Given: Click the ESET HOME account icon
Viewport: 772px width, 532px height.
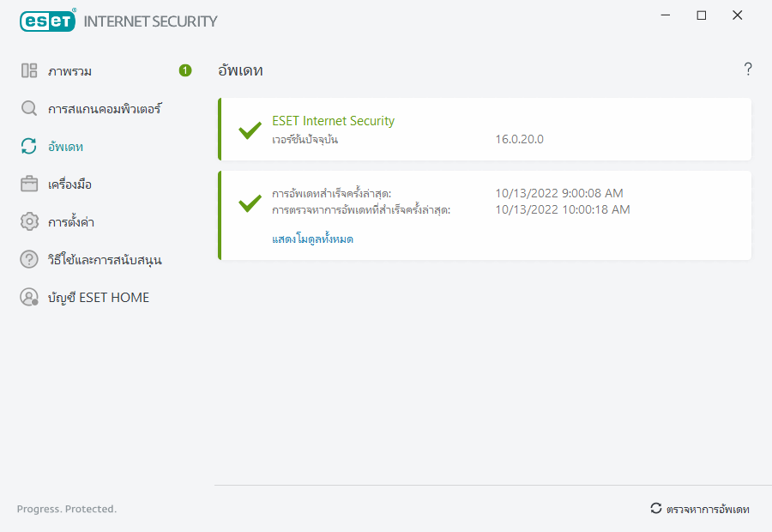Looking at the screenshot, I should pyautogui.click(x=29, y=298).
